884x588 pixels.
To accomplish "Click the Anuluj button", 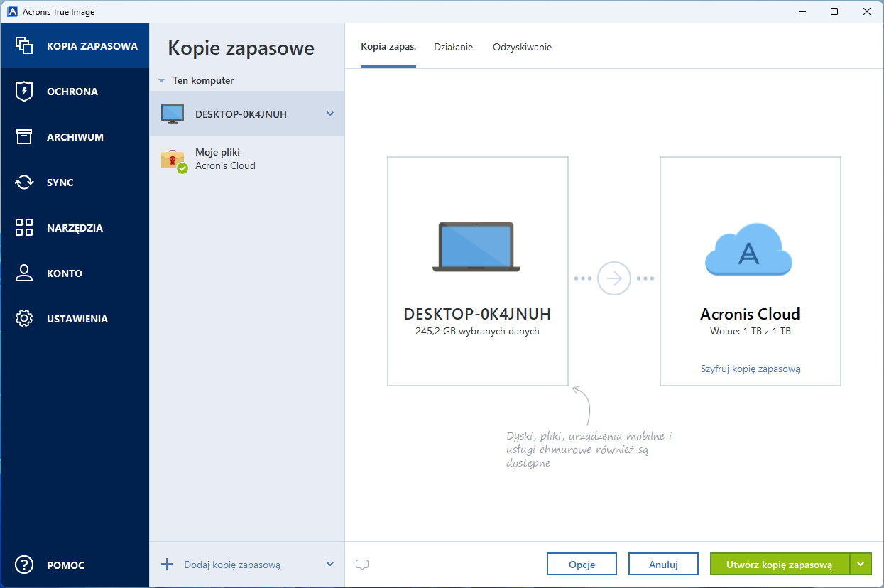I will pos(664,565).
